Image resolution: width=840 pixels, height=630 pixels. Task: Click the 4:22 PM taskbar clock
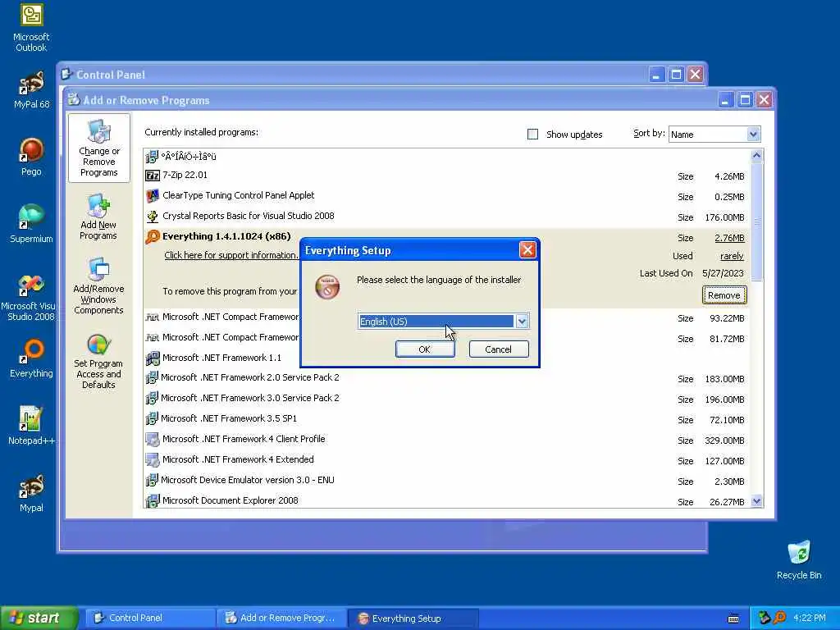[x=810, y=619]
